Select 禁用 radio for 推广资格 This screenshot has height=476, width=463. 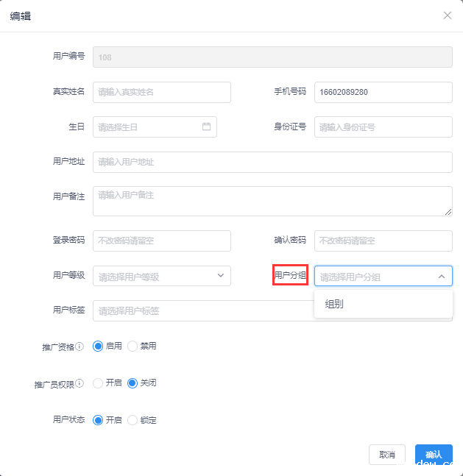132,346
